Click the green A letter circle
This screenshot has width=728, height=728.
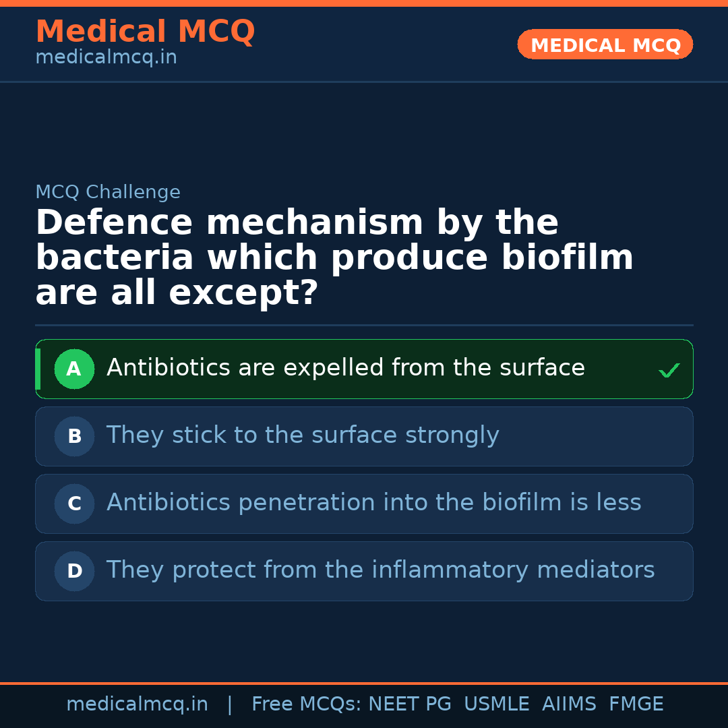tap(74, 369)
